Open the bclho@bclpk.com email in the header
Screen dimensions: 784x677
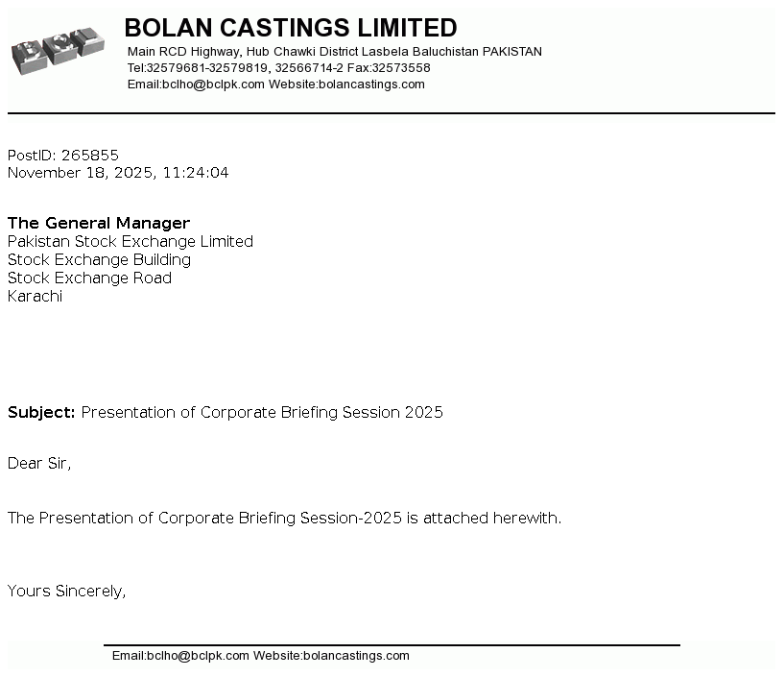196,85
